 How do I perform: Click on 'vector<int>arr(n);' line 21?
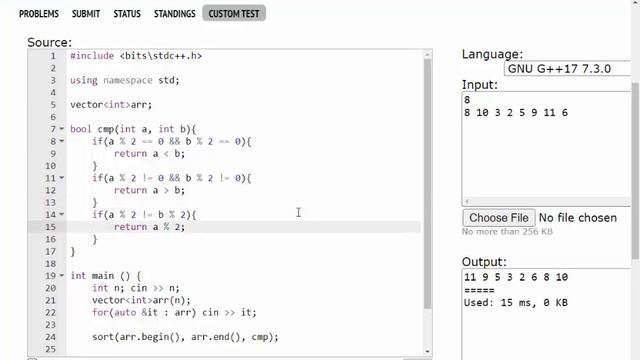[141, 300]
